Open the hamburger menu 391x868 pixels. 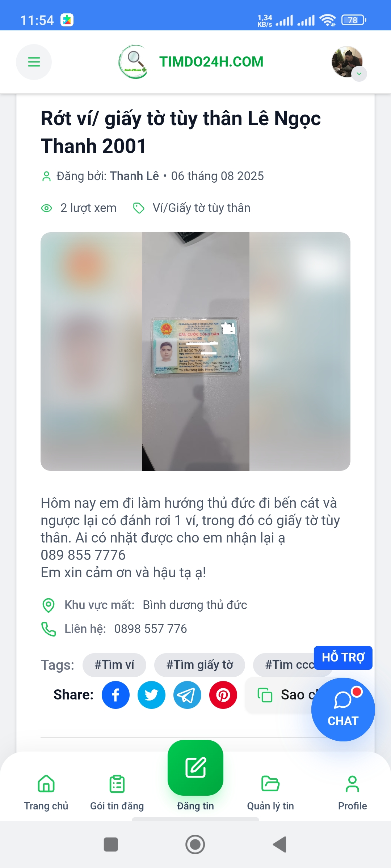[34, 62]
